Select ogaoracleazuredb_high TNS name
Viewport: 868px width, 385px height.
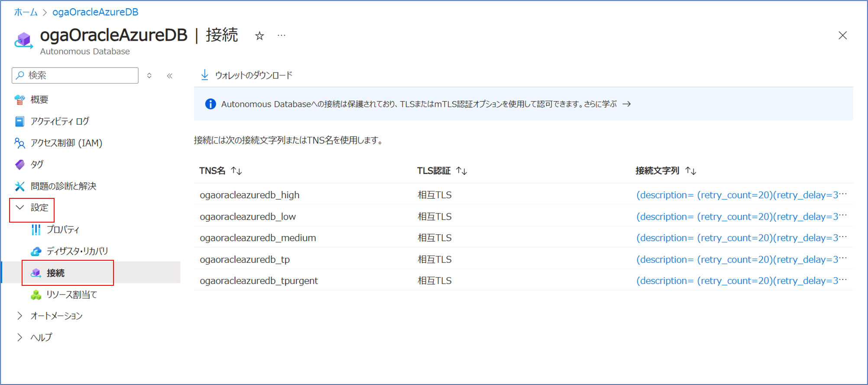pos(249,195)
